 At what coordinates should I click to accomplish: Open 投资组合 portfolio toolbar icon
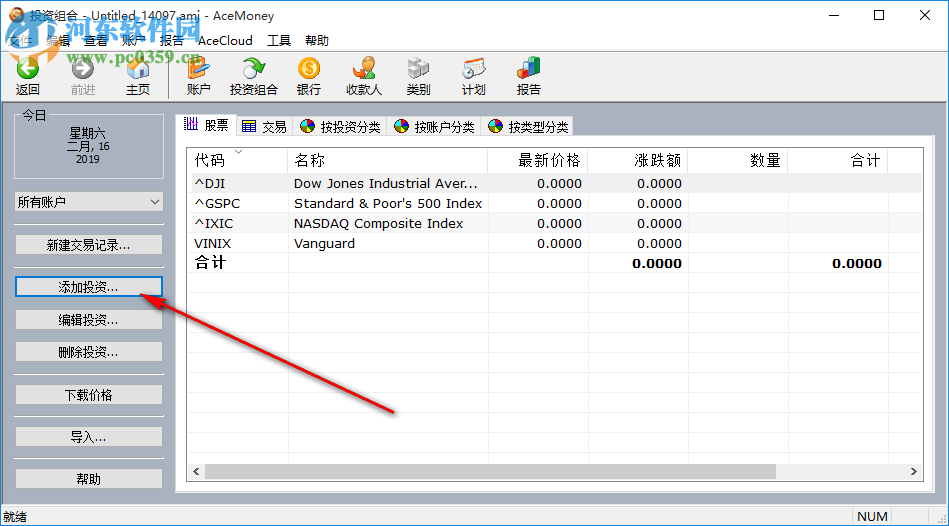[254, 76]
